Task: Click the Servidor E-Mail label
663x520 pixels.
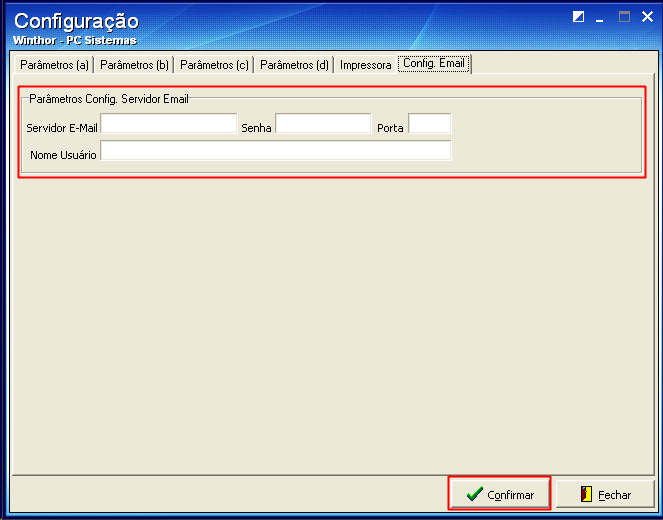Action: click(x=62, y=128)
